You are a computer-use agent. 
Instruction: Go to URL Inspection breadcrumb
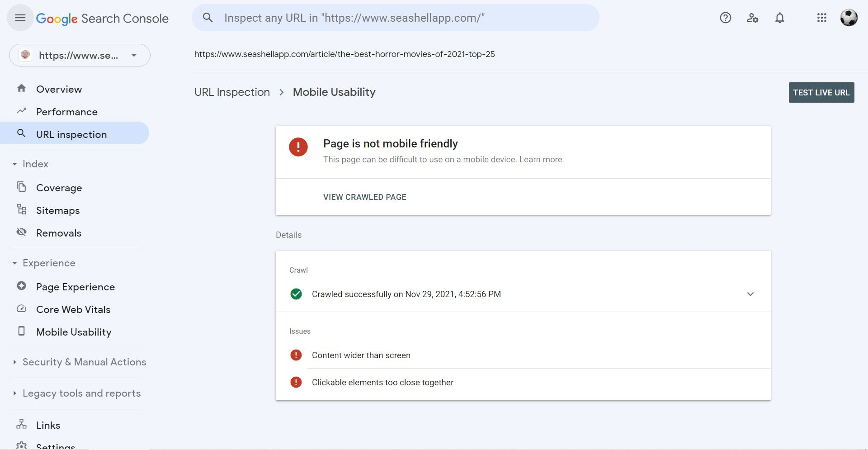pyautogui.click(x=232, y=92)
